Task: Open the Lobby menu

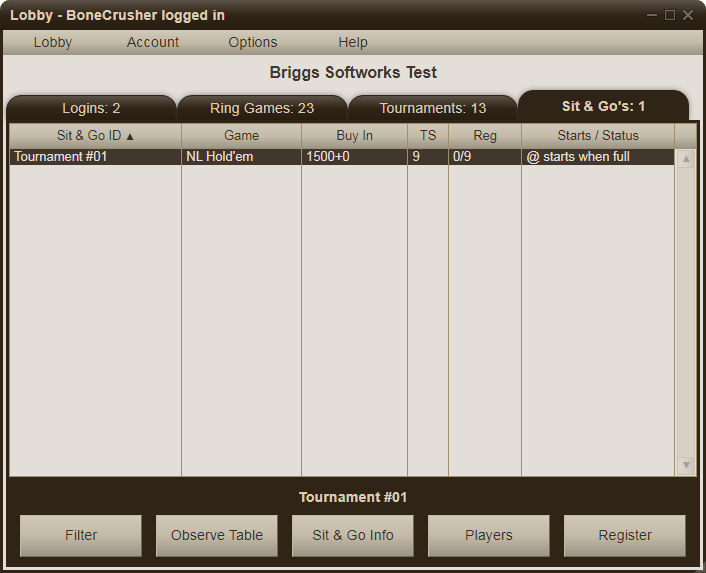Action: [x=53, y=42]
